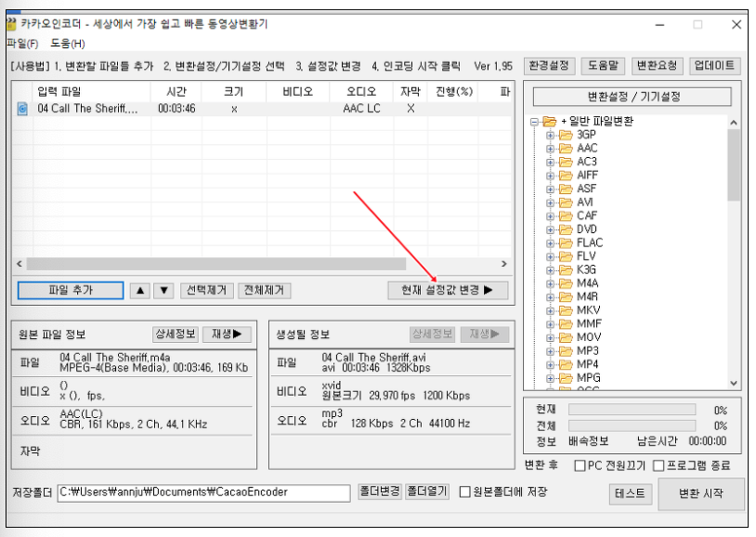Click the 현재 progress bar
The width and height of the screenshot is (756, 537).
point(632,410)
